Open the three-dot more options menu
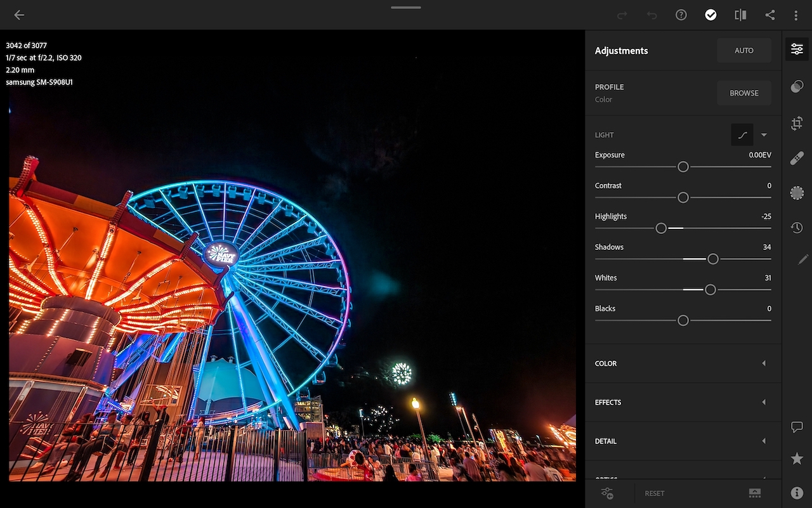 (x=796, y=15)
